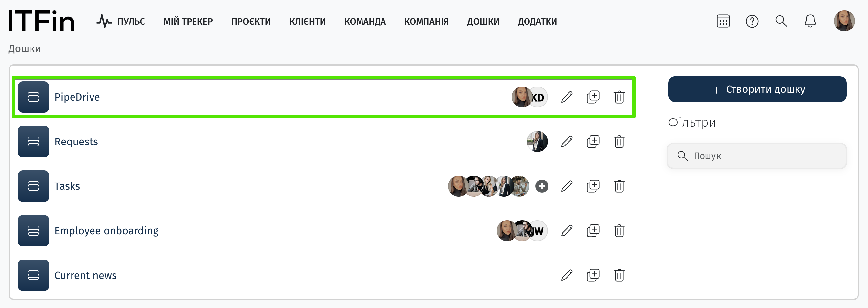Open the user profile avatar menu
Viewport: 868px width, 308px height.
pos(844,21)
